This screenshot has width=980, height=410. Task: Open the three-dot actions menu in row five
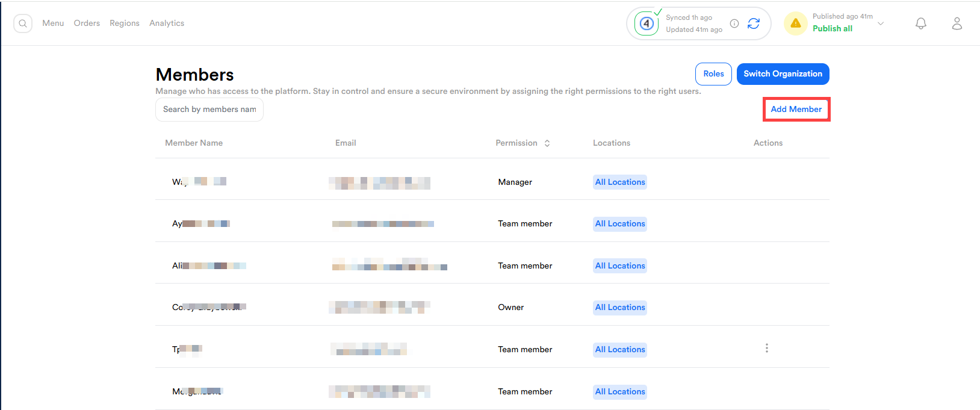click(x=766, y=349)
